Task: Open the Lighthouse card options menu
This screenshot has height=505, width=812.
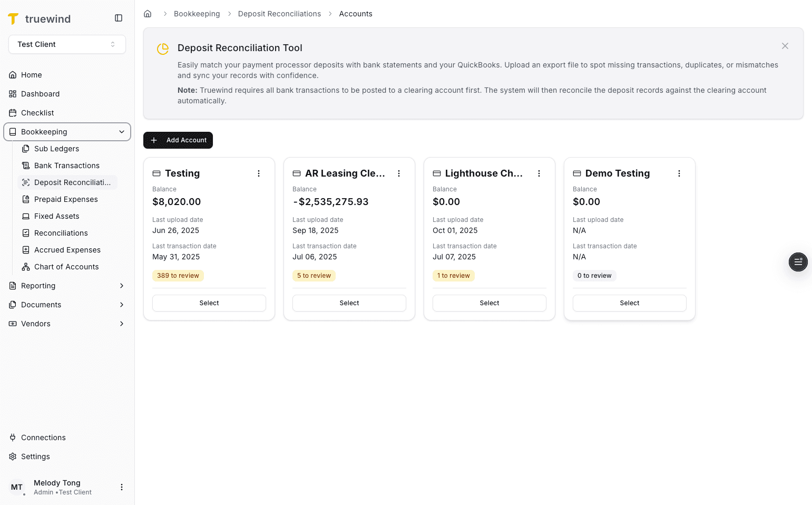Action: 539,173
